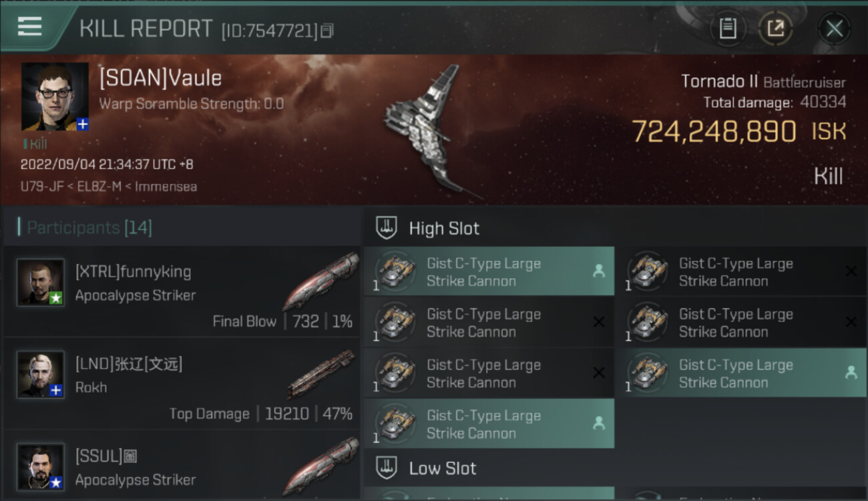Viewport: 868px width, 501px height.
Task: Select highlighted cannon in right column
Action: pyautogui.click(x=742, y=373)
